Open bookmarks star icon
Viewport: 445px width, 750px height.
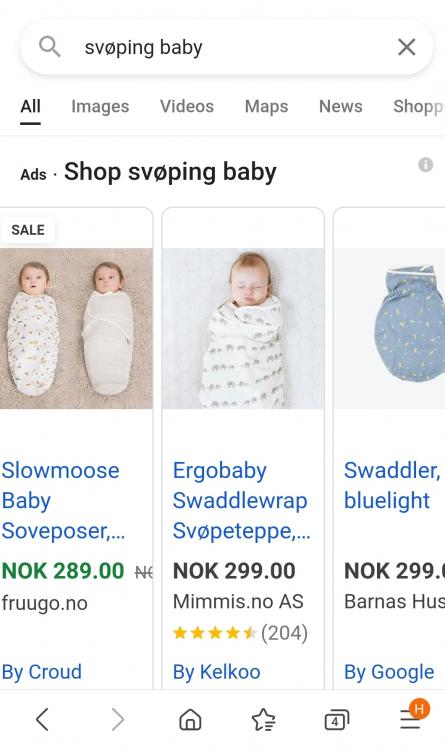[x=263, y=719]
